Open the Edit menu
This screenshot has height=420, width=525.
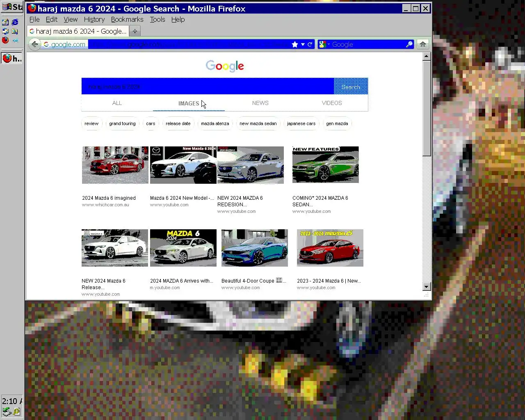[51, 19]
